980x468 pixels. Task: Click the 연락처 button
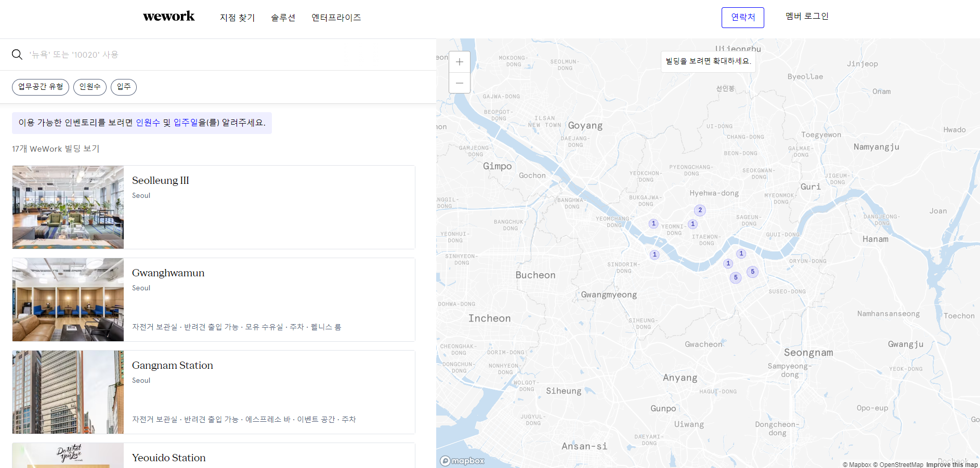(x=742, y=17)
